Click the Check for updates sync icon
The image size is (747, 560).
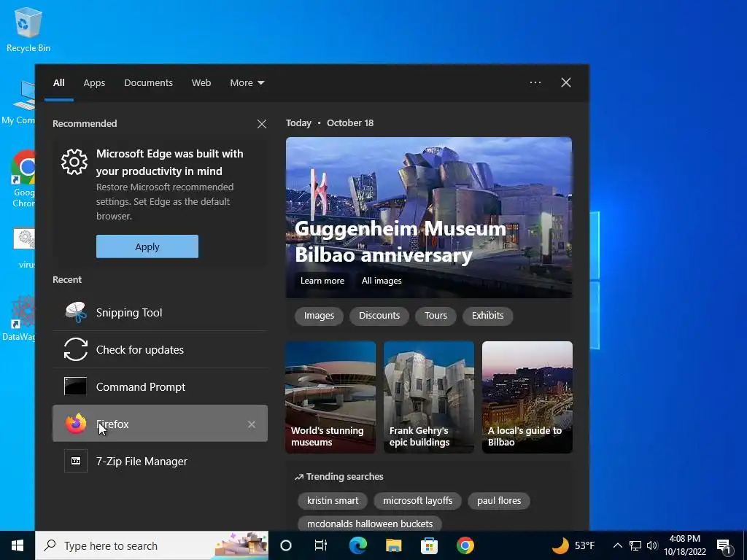coord(76,349)
